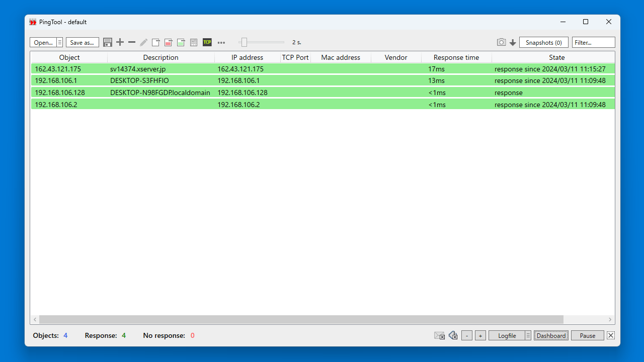Image resolution: width=644 pixels, height=362 pixels.
Task: Sort by the IP address column header
Action: pyautogui.click(x=247, y=57)
